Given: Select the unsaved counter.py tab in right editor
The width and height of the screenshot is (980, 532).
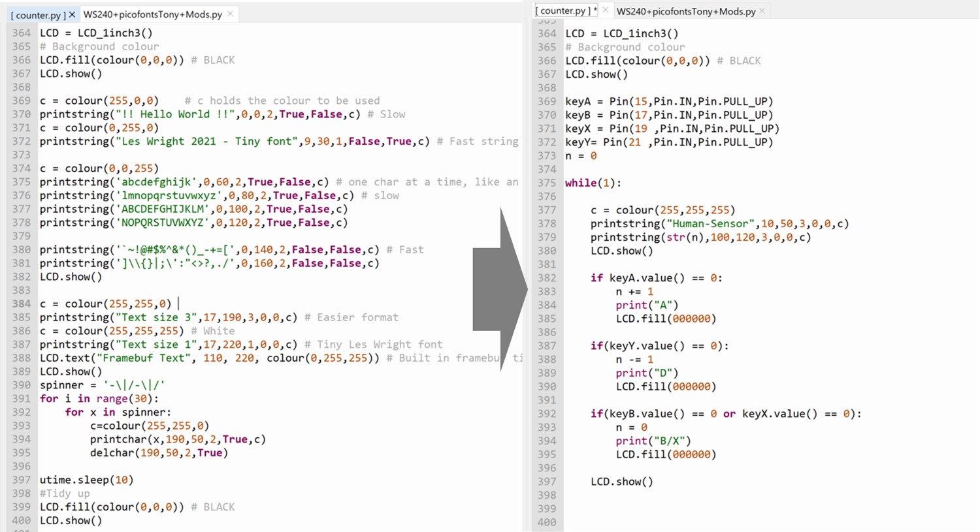Looking at the screenshot, I should point(564,11).
